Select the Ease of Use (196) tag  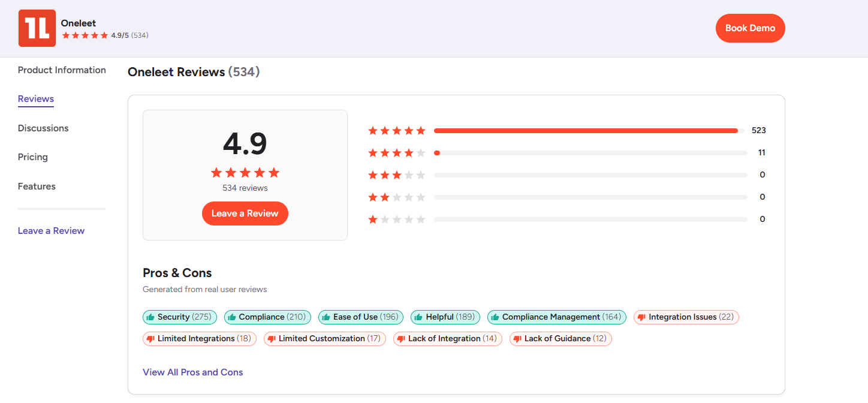pyautogui.click(x=361, y=317)
